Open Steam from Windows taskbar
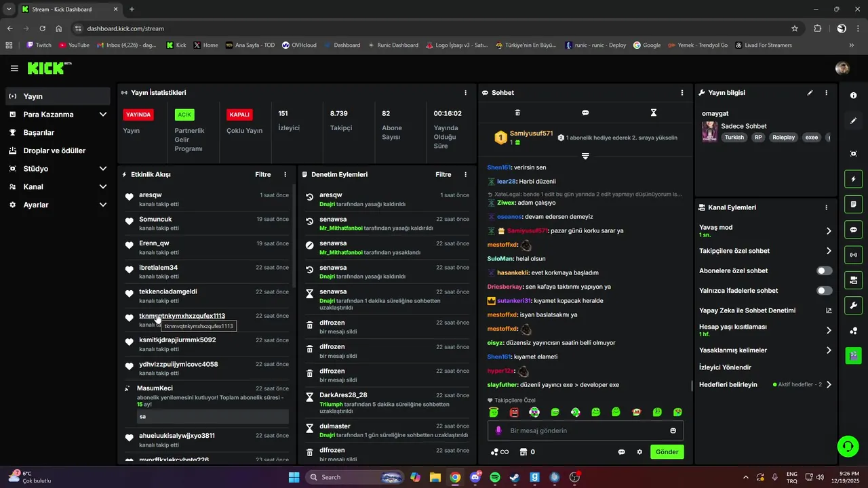Image resolution: width=868 pixels, height=488 pixels. [515, 477]
